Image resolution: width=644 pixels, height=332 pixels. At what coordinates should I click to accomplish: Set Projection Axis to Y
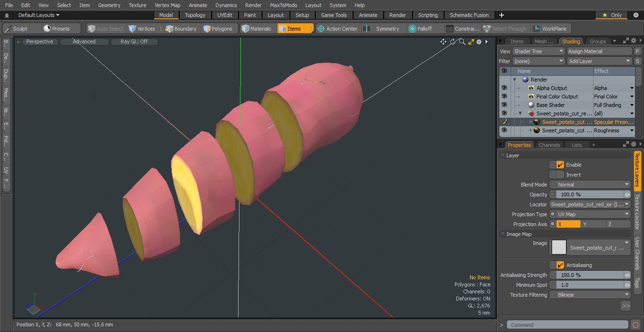594,224
